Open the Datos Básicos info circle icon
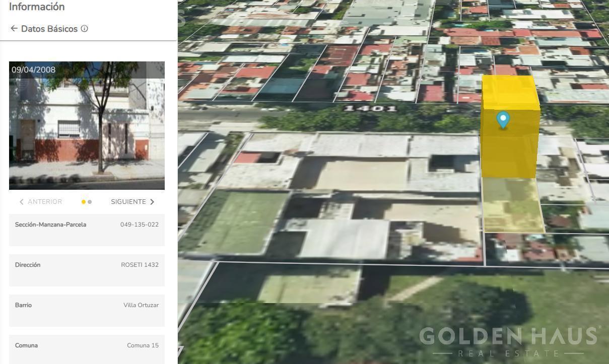Screen dimensions: 609x364 pyautogui.click(x=84, y=29)
